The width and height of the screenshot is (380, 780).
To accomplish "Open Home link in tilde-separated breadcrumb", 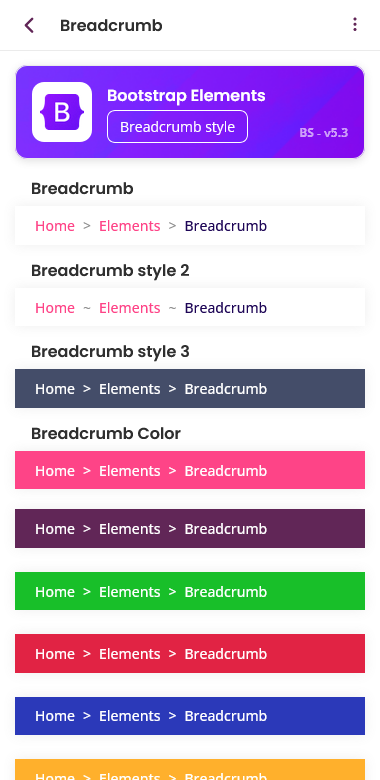I will pos(55,308).
